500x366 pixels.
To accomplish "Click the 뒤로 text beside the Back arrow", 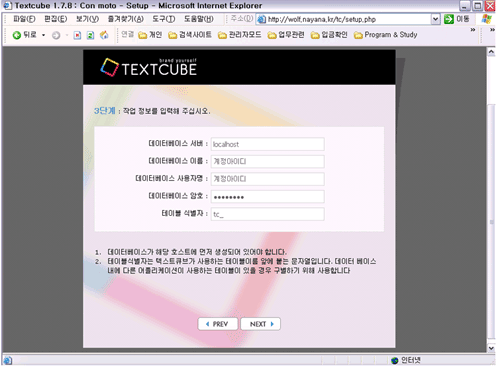I will click(30, 35).
